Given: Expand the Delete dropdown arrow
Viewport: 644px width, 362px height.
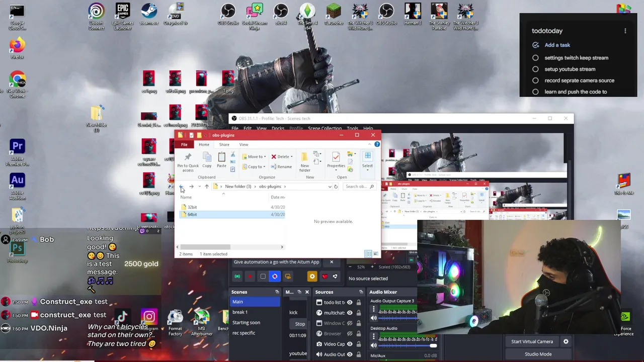Looking at the screenshot, I should click(x=291, y=157).
